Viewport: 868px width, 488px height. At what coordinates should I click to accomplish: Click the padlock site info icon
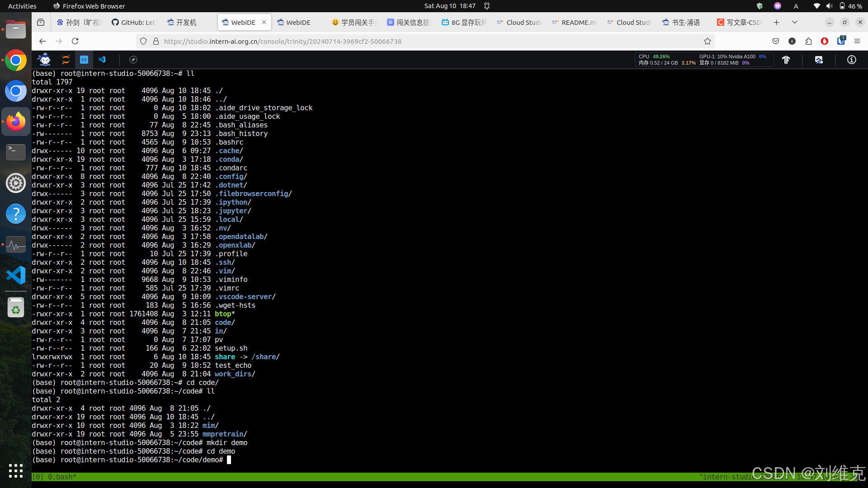click(x=156, y=41)
